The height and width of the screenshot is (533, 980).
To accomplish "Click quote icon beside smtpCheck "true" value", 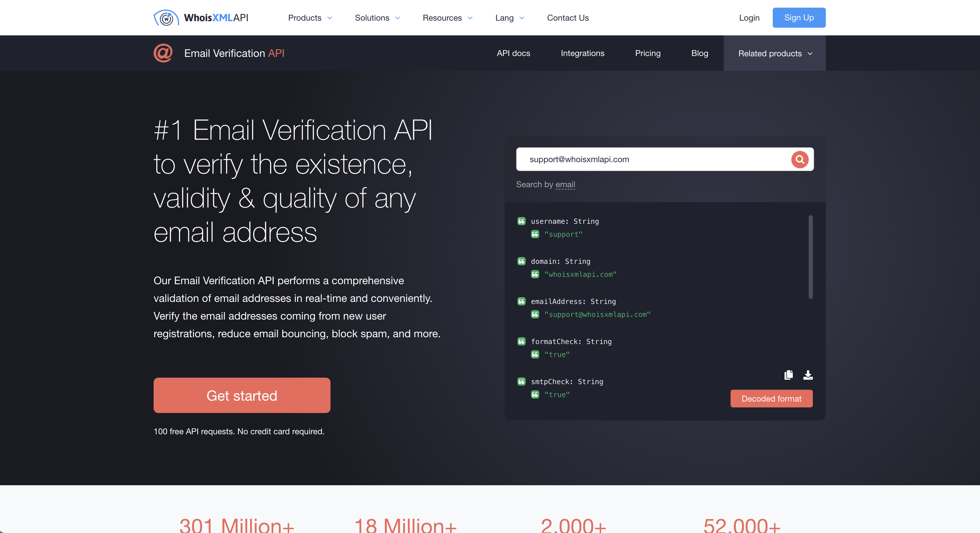I will point(535,394).
